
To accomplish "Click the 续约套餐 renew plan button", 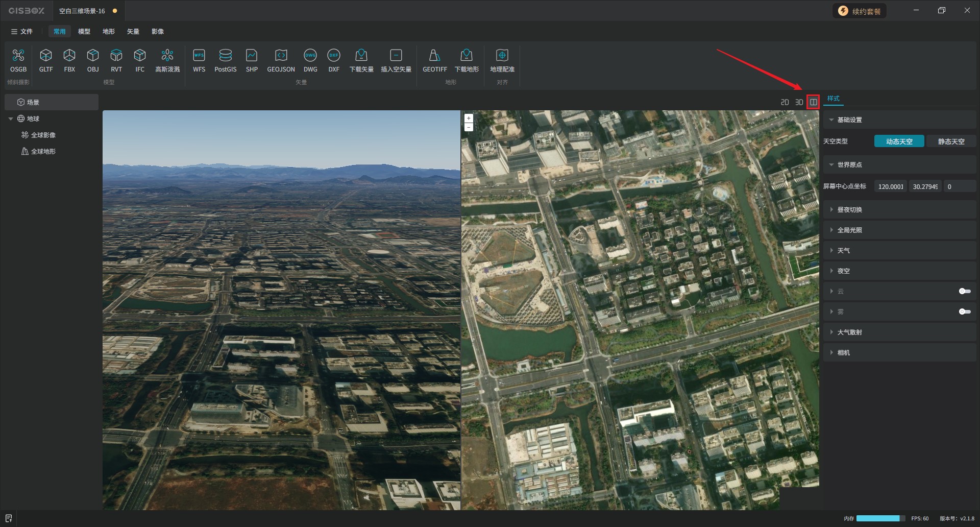I will click(860, 11).
